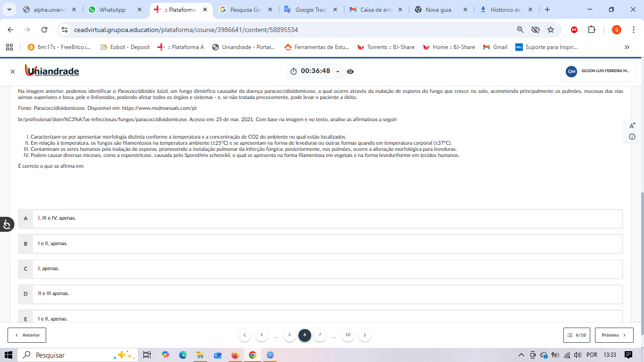Screen dimensions: 644x362
Task: Open the 6/10 question list
Action: (577, 335)
